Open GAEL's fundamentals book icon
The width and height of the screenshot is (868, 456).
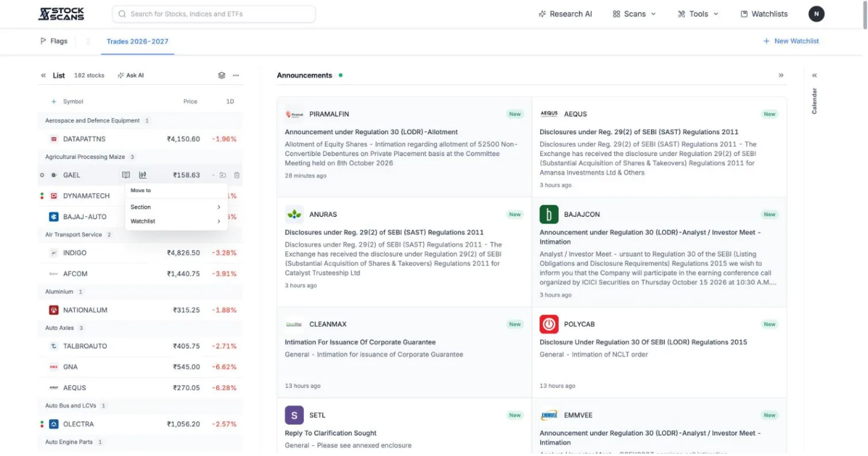pos(126,175)
